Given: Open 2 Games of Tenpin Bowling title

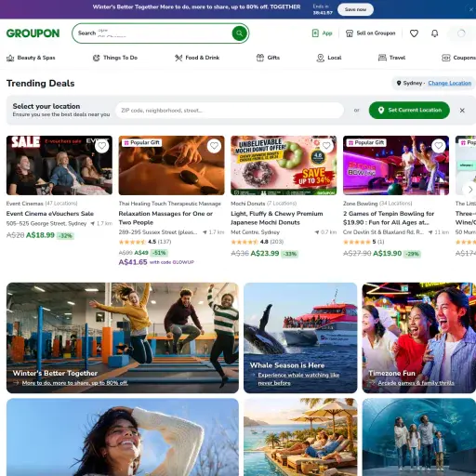Looking at the screenshot, I should pos(389,218).
